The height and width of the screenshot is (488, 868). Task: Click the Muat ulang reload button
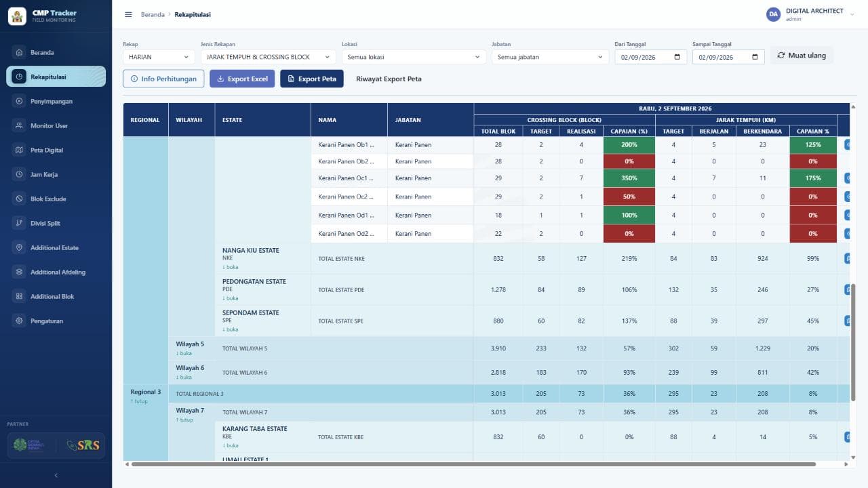coord(802,56)
